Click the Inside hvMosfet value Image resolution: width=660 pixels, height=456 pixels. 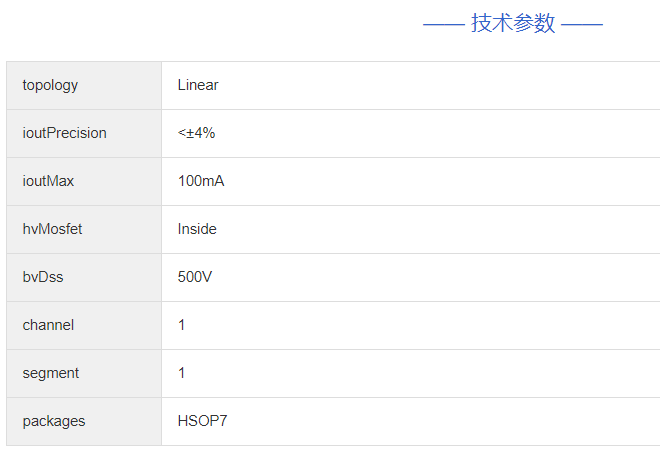(x=197, y=229)
